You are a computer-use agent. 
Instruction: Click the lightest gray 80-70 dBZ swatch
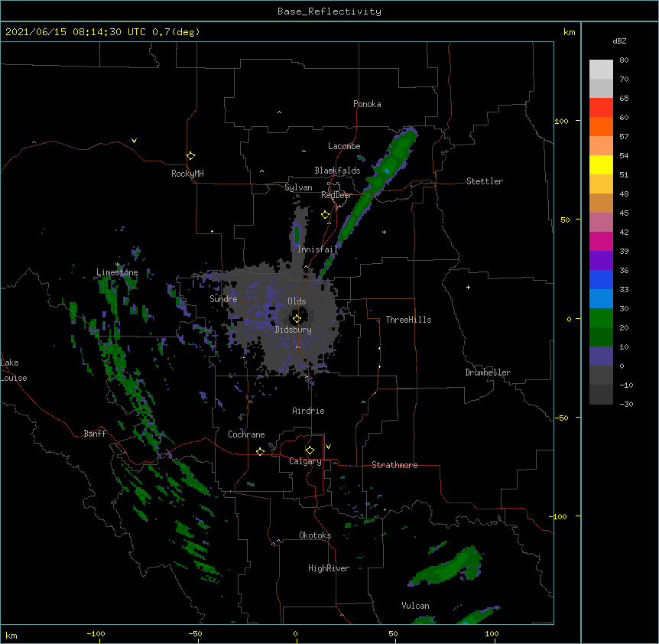[x=601, y=70]
